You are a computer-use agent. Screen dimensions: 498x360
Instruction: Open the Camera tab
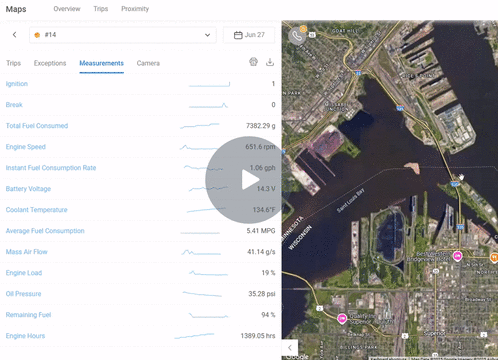point(148,63)
